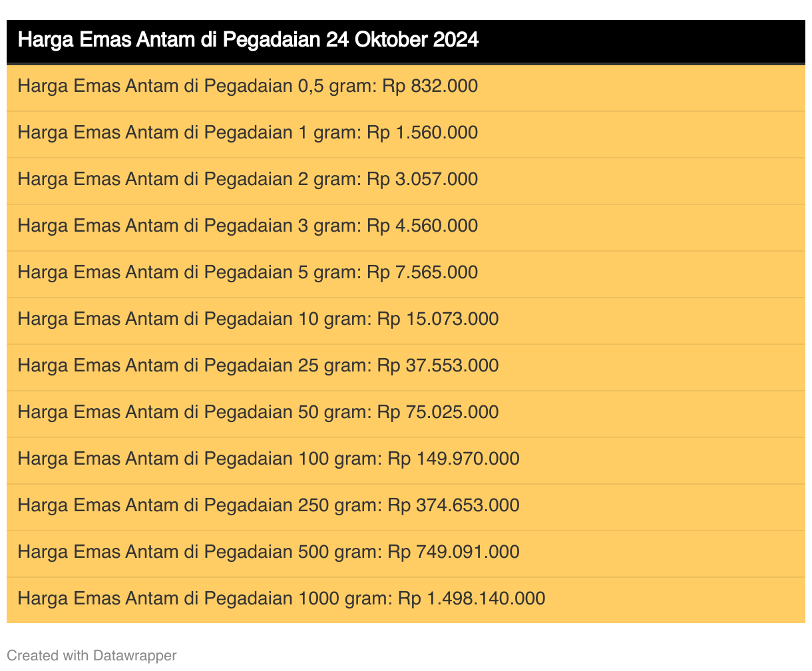The width and height of the screenshot is (812, 671).
Task: Click the price value Rp 1.498.140.000
Action: [471, 599]
